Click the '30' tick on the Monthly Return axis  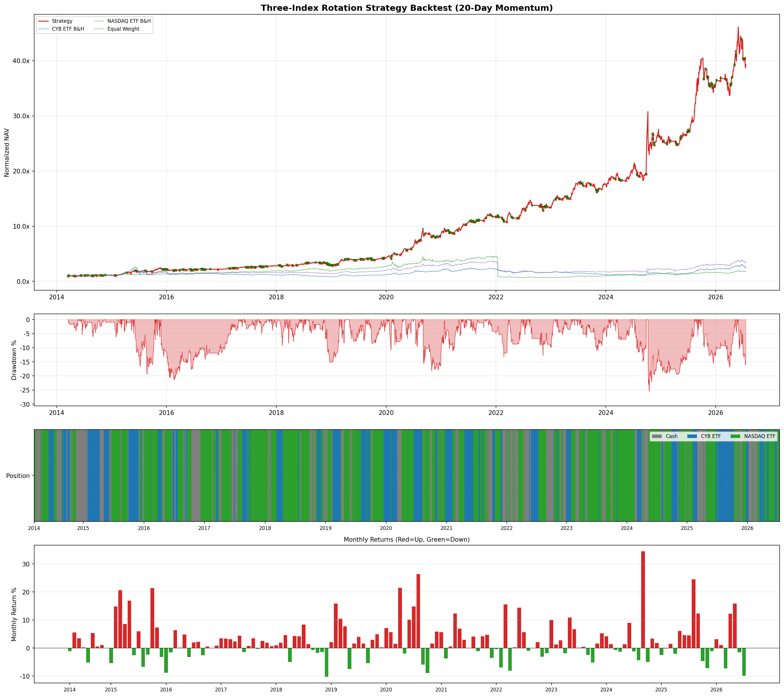(26, 564)
